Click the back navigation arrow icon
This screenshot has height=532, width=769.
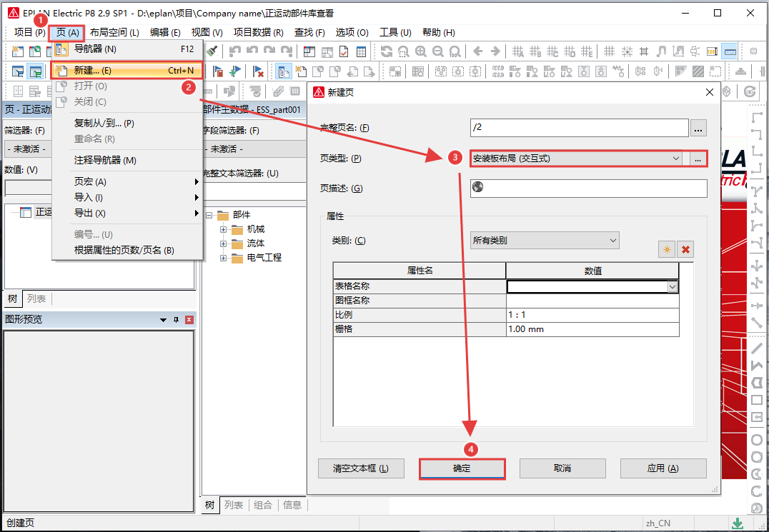(x=478, y=51)
